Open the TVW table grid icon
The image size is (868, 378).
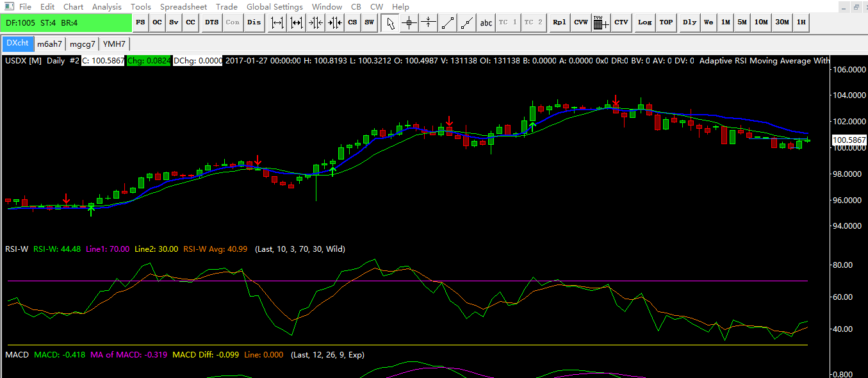click(x=600, y=22)
